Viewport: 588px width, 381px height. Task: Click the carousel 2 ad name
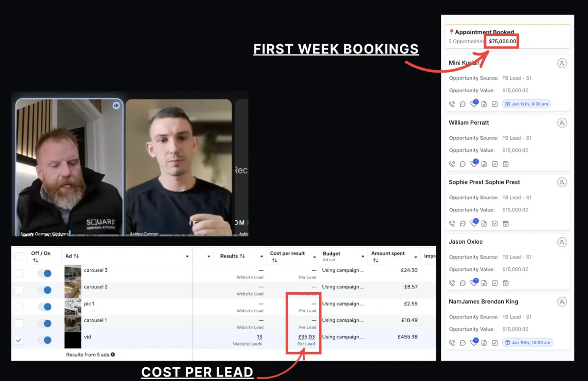click(96, 287)
